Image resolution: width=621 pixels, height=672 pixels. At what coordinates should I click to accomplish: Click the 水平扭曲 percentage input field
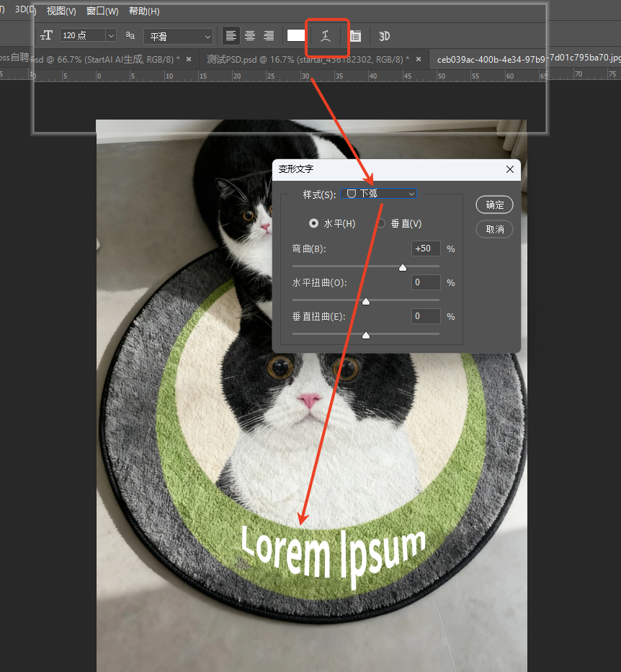coord(426,283)
